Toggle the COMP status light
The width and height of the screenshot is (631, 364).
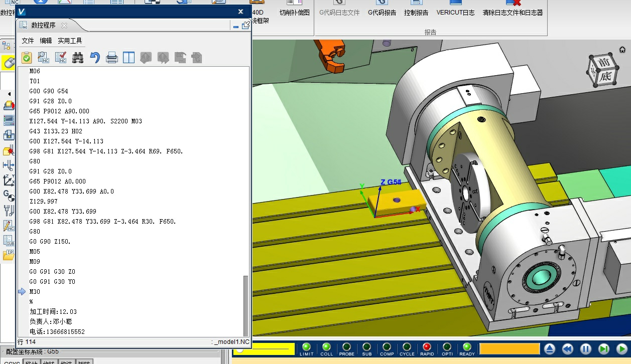point(387,346)
